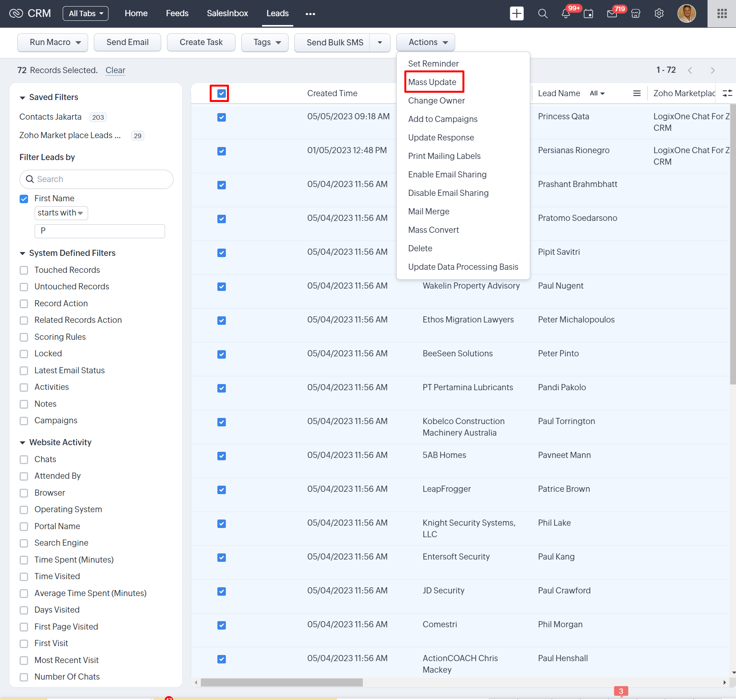Screen dimensions: 736x700
Task: Select Mass Update from Actions menu
Action: 432,82
